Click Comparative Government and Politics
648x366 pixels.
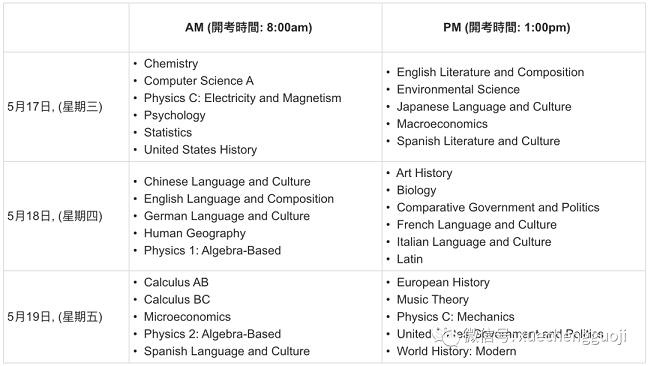tap(498, 207)
